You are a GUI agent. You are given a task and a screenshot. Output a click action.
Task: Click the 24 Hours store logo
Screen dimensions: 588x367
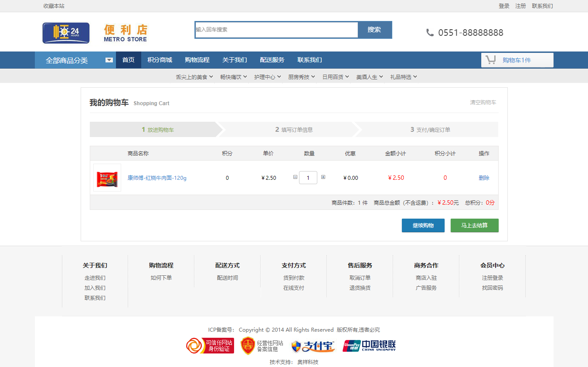[66, 33]
